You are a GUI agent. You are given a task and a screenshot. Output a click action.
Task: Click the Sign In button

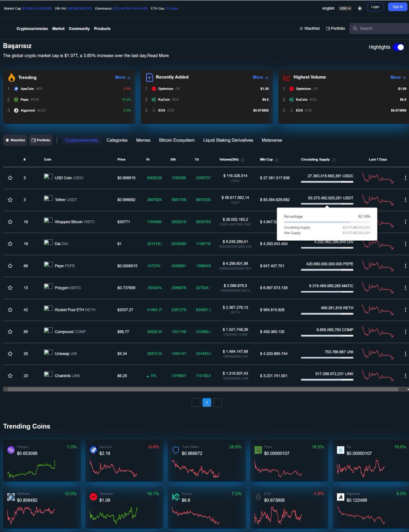[x=397, y=7]
